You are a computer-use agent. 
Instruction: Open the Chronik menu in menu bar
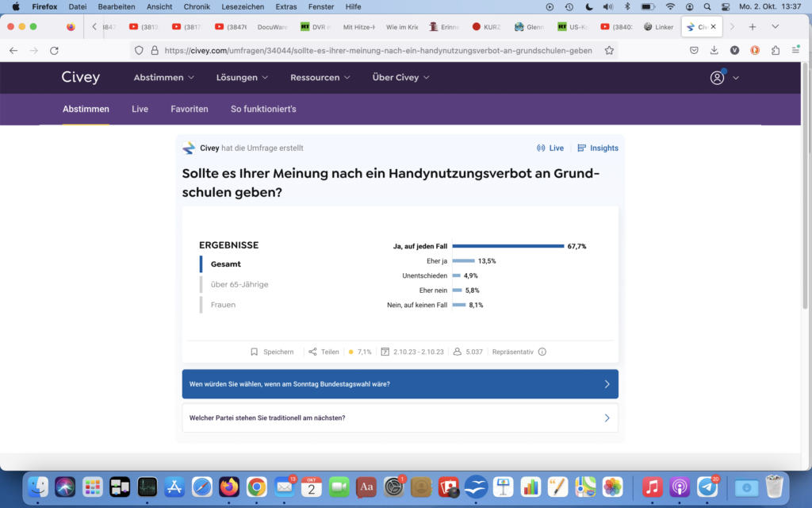point(197,6)
